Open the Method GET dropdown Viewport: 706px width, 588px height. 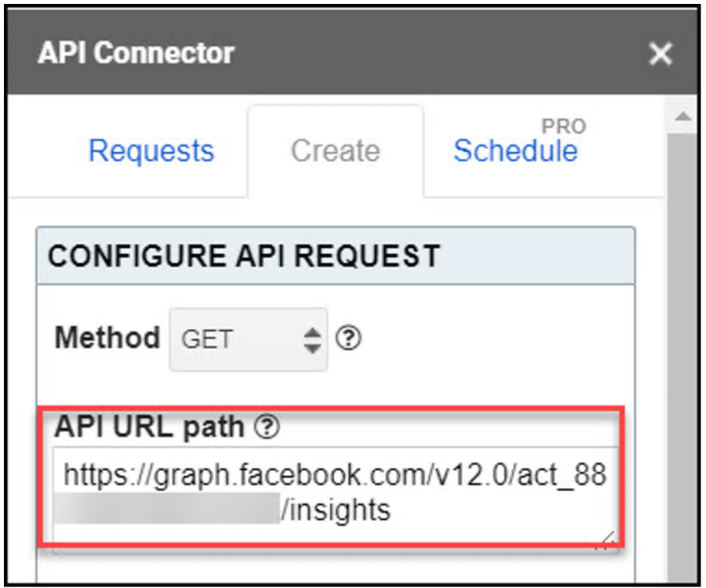tap(248, 339)
